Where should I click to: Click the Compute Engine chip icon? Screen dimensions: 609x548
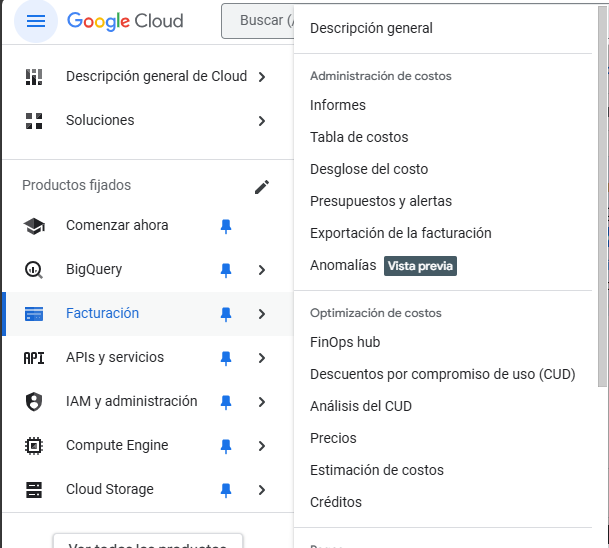(x=34, y=445)
